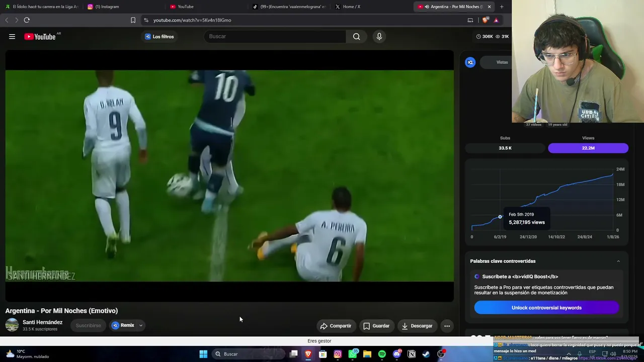644x362 pixels.
Task: Open the vidIQ panel logo icon
Action: (x=470, y=62)
